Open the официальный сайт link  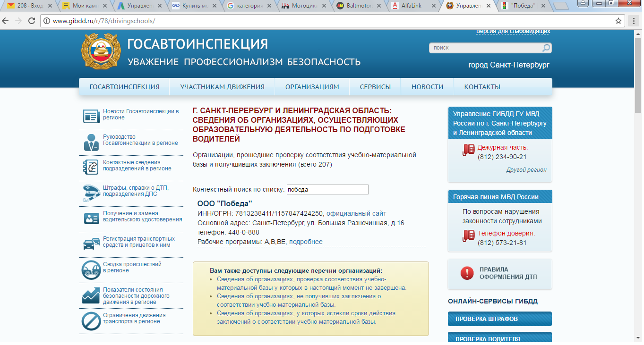(x=356, y=213)
